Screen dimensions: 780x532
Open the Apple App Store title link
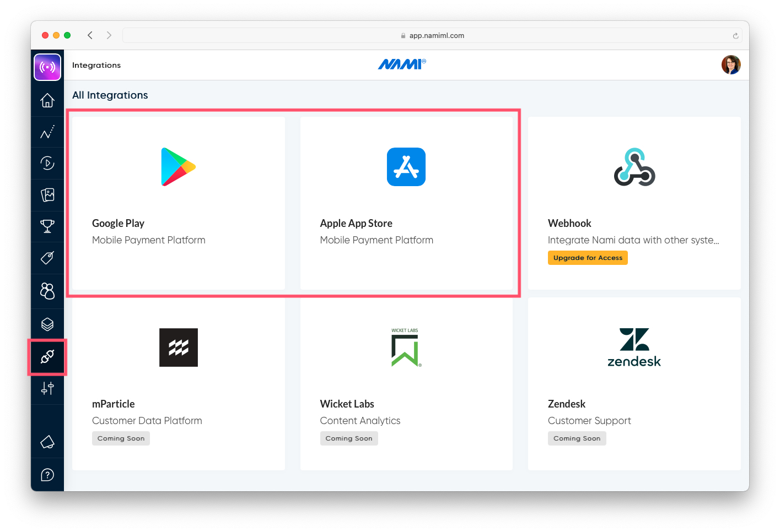pyautogui.click(x=356, y=224)
